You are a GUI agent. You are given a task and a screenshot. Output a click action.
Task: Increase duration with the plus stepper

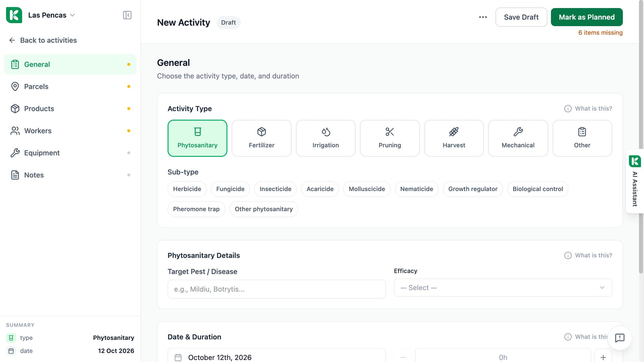603,357
